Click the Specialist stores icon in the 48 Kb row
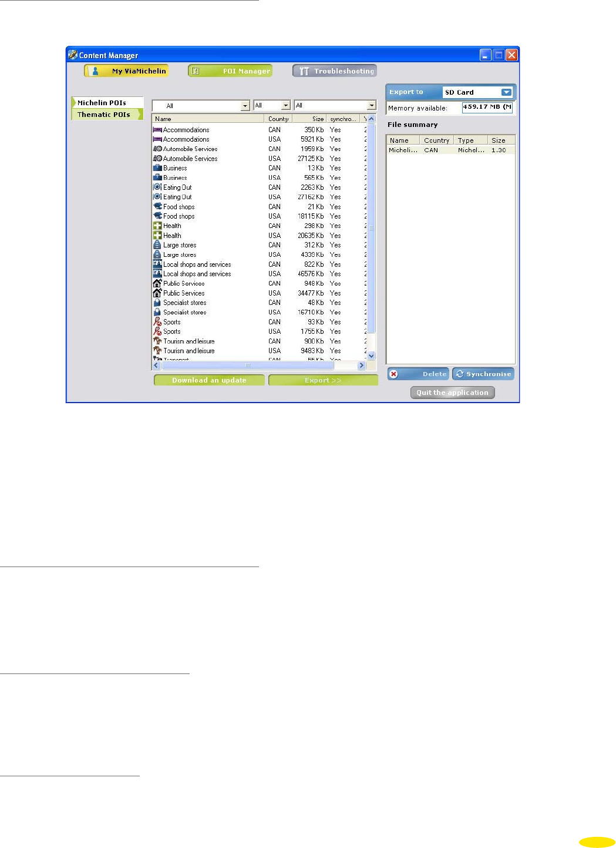The image size is (616, 848). (157, 303)
